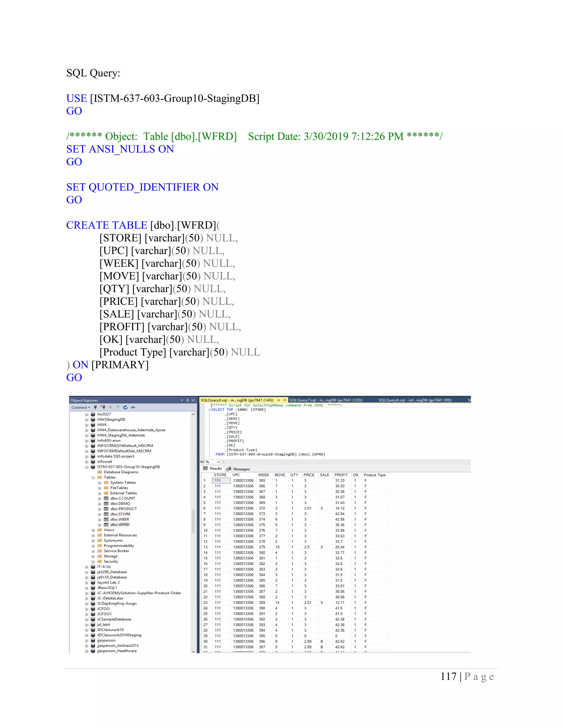Screen dimensions: 563x728
Task: Click the dbo.WFRD table icon
Action: point(106,525)
